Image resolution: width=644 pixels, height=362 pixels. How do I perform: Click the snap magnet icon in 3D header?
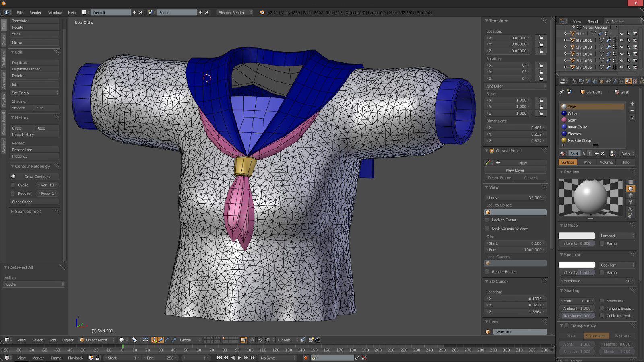(x=260, y=340)
